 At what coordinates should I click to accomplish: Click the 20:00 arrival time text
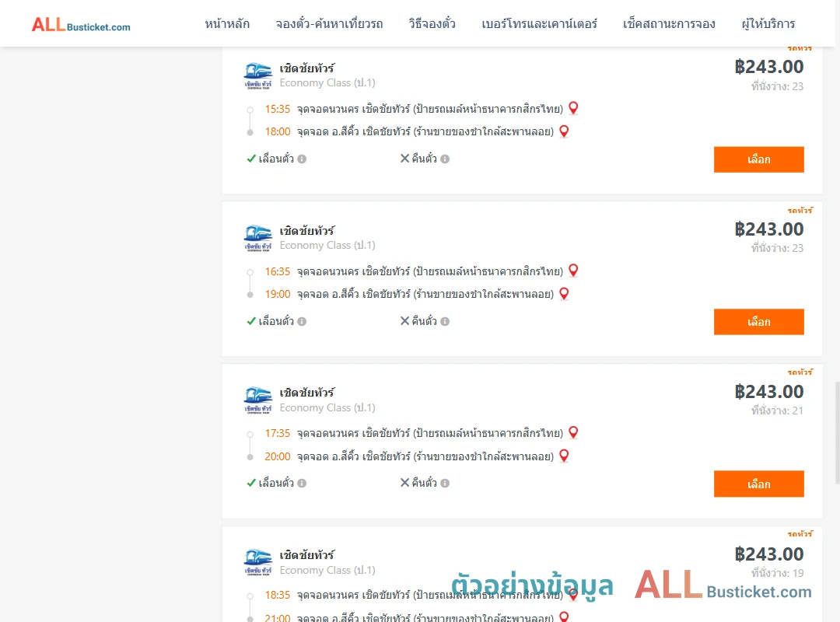tap(278, 456)
